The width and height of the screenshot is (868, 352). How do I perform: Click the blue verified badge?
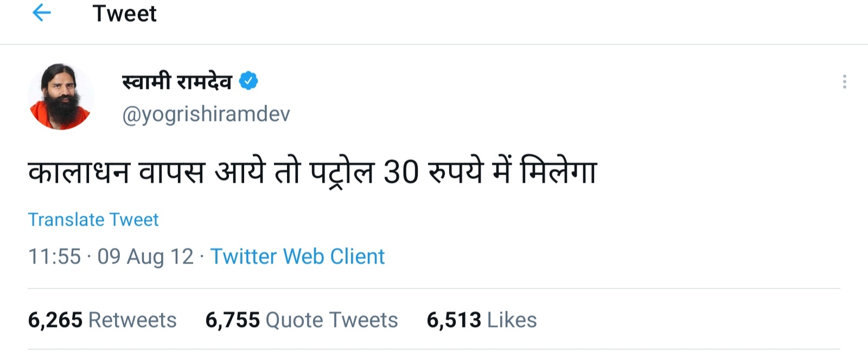248,81
